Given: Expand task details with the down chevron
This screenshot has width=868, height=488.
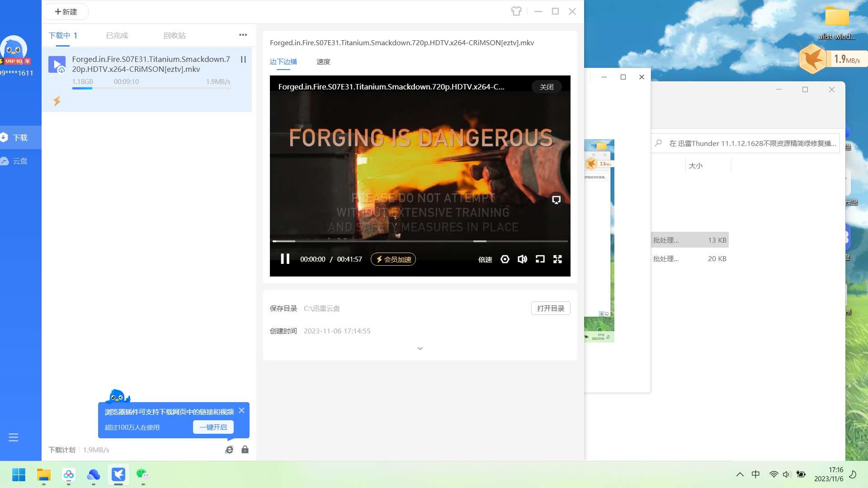Looking at the screenshot, I should pyautogui.click(x=420, y=348).
